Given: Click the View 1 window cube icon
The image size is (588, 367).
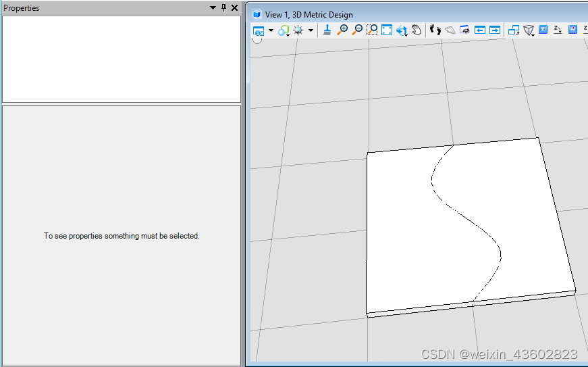Looking at the screenshot, I should (257, 14).
